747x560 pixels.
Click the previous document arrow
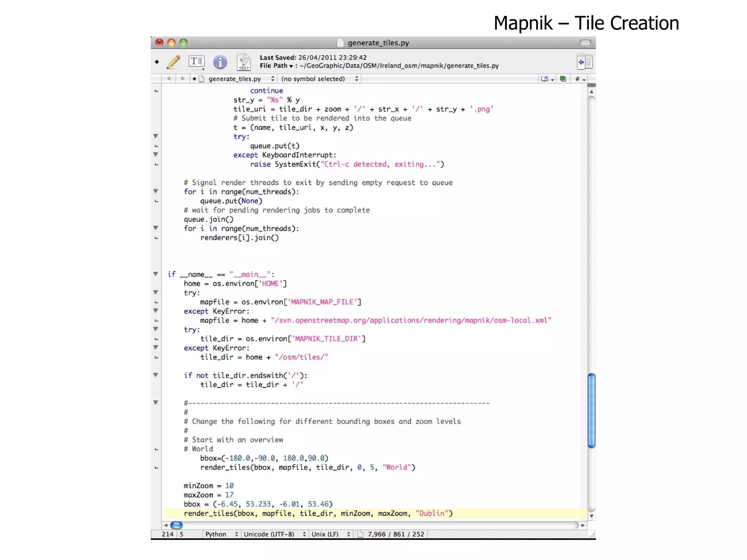[169, 79]
